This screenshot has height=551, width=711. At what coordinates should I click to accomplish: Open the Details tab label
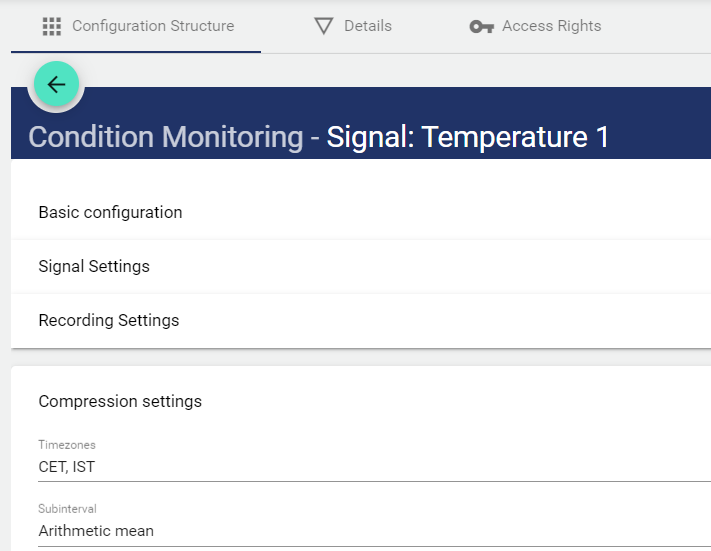(x=368, y=26)
